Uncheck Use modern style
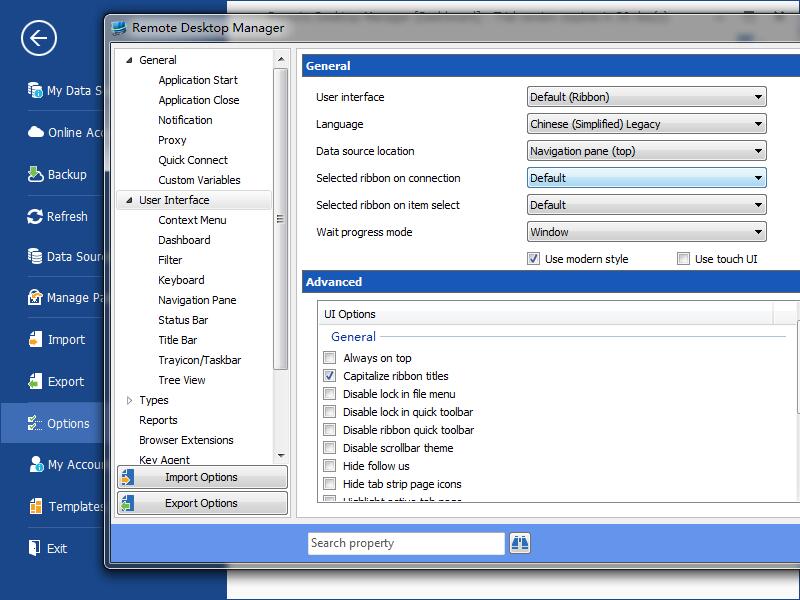 click(x=533, y=259)
